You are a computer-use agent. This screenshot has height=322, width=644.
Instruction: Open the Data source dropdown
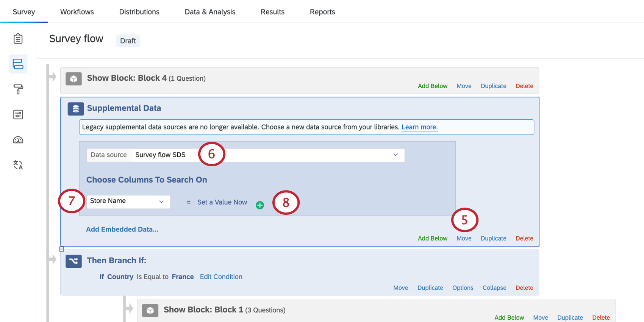click(x=267, y=155)
